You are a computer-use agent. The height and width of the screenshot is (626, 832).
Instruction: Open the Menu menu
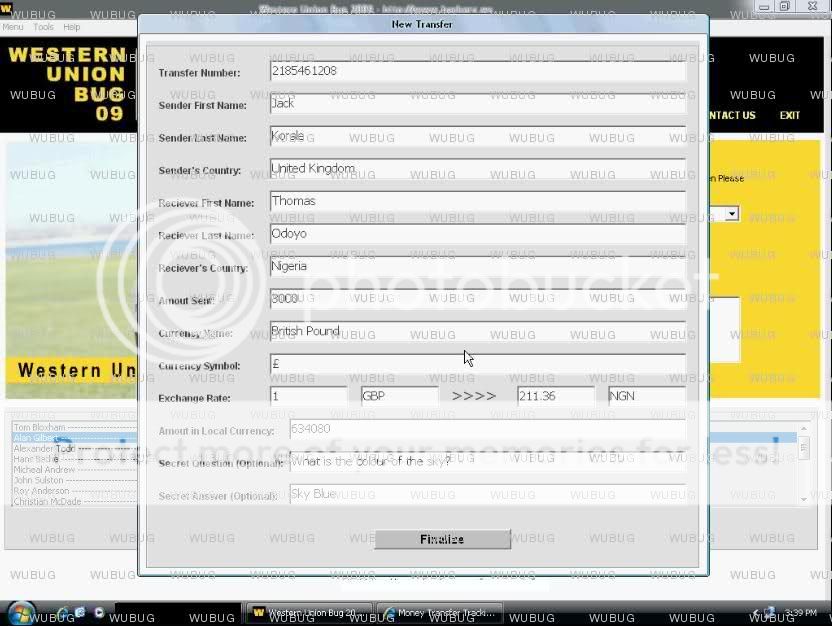[x=13, y=27]
